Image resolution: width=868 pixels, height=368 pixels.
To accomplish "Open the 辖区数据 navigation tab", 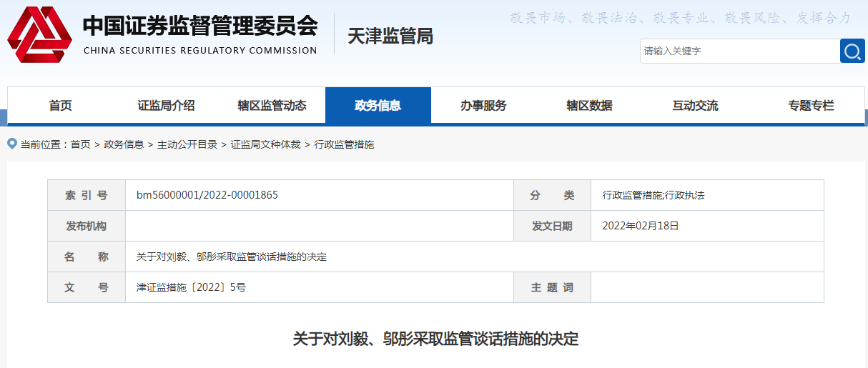I will 589,106.
